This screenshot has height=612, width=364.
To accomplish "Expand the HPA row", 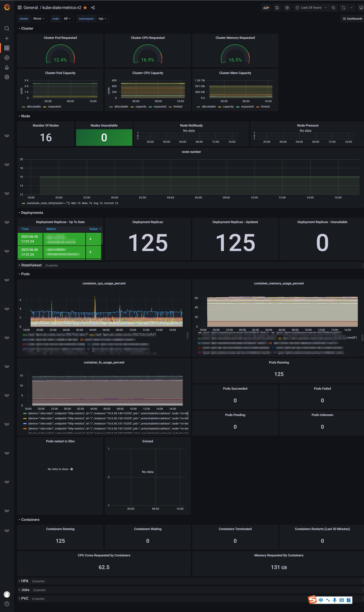I will (23, 581).
